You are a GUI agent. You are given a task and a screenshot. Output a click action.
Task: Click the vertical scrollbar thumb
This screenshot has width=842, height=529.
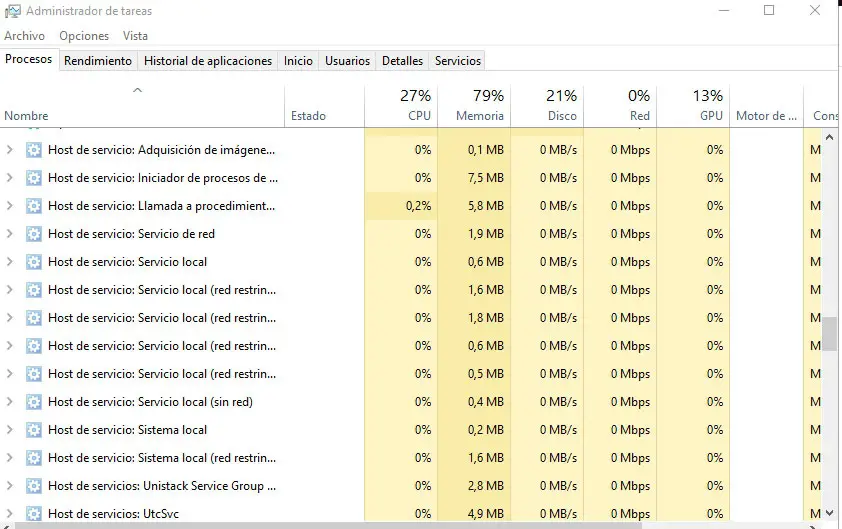click(x=828, y=334)
